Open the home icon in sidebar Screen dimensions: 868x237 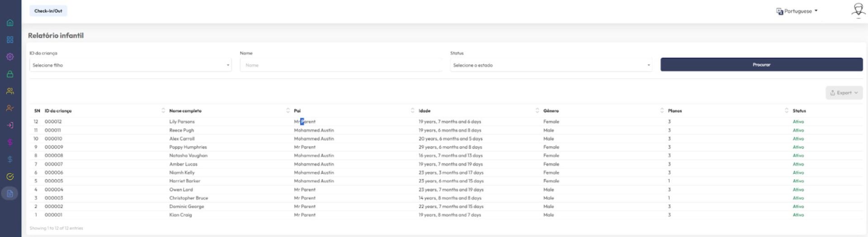coord(10,23)
